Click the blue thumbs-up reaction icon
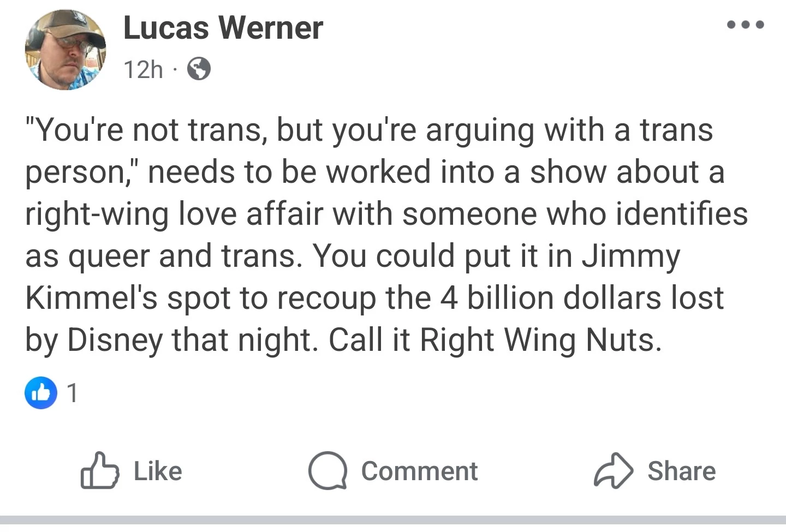 tap(41, 392)
